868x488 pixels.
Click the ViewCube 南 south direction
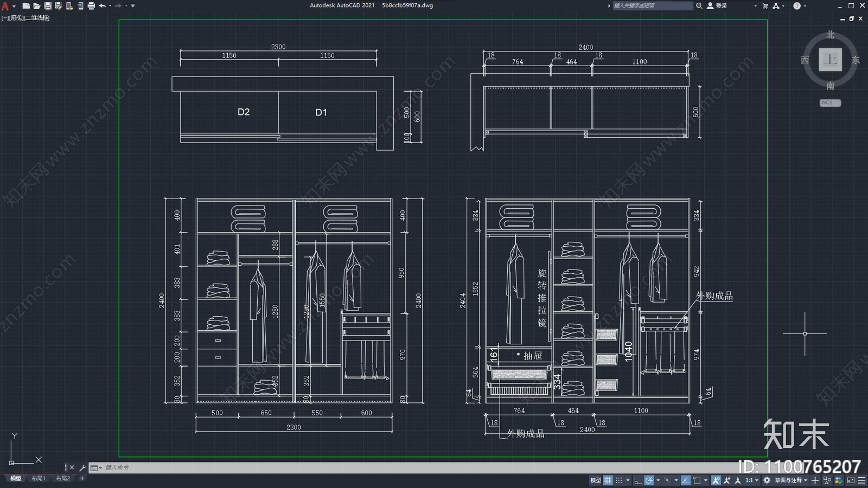pyautogui.click(x=830, y=85)
